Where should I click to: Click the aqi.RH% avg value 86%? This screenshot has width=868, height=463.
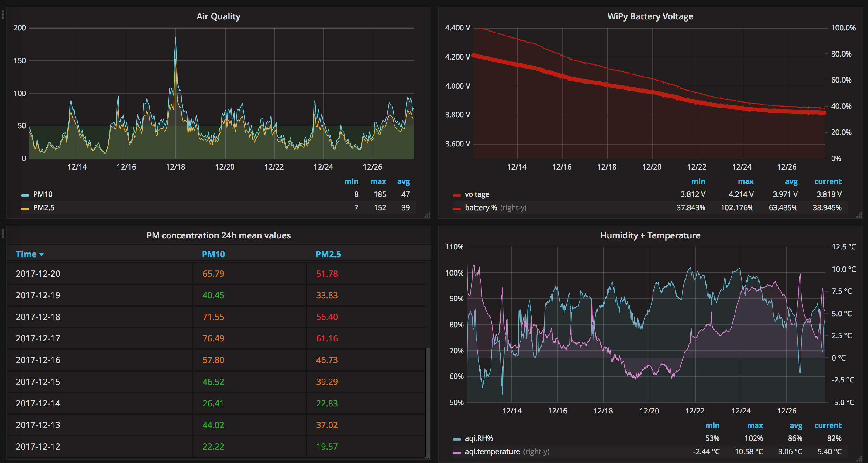tap(795, 438)
